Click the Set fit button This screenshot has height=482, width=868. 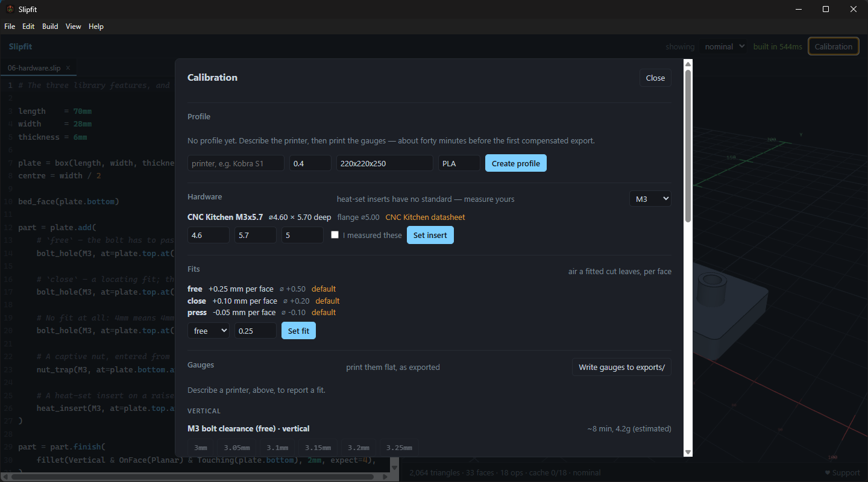(298, 331)
